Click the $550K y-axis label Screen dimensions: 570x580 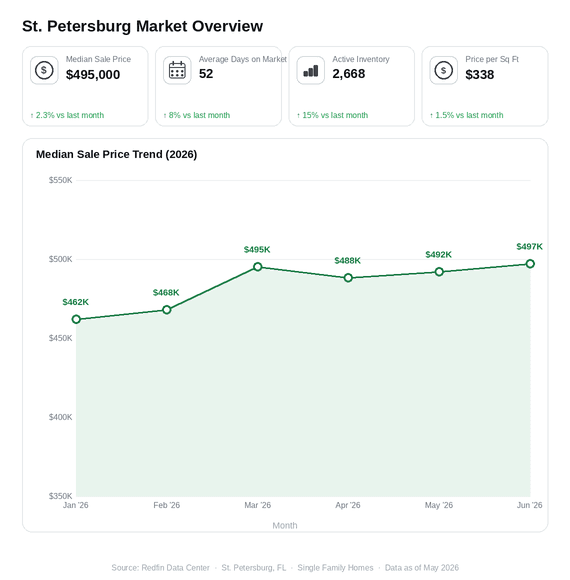pyautogui.click(x=61, y=180)
